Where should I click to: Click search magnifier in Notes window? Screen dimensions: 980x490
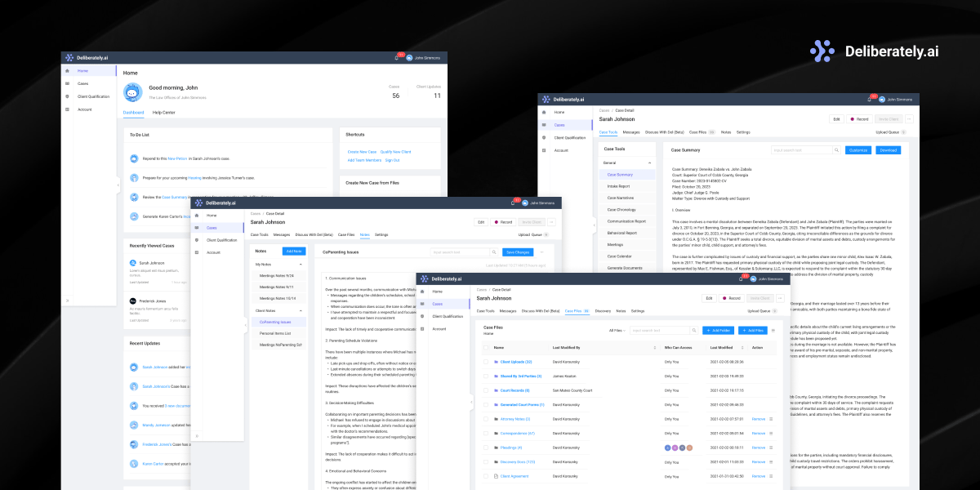click(494, 252)
